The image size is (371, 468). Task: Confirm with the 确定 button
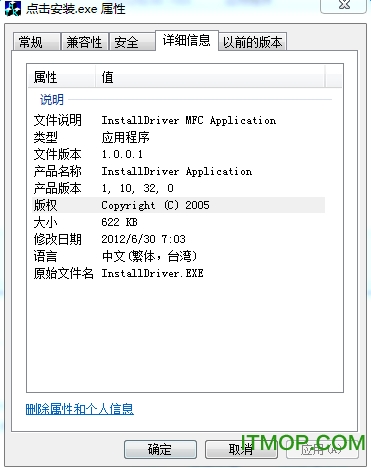coord(160,449)
